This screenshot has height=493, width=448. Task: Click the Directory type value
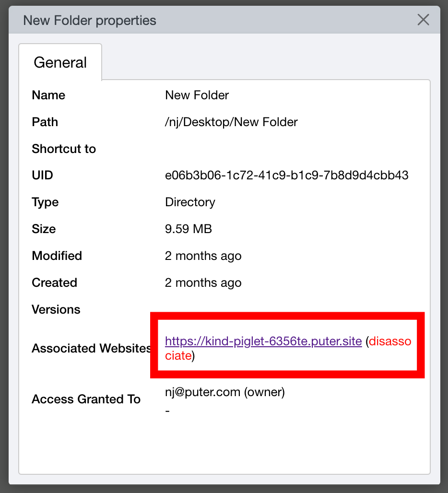190,202
